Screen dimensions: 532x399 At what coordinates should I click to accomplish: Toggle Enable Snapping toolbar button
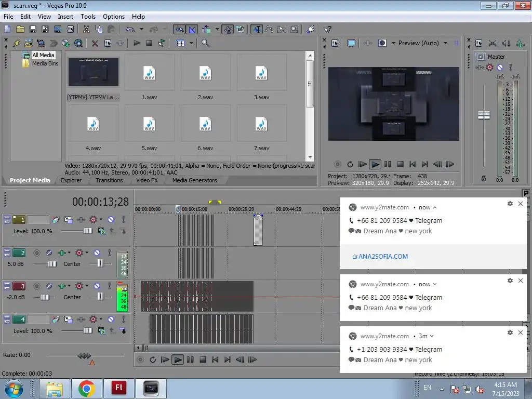tap(179, 29)
